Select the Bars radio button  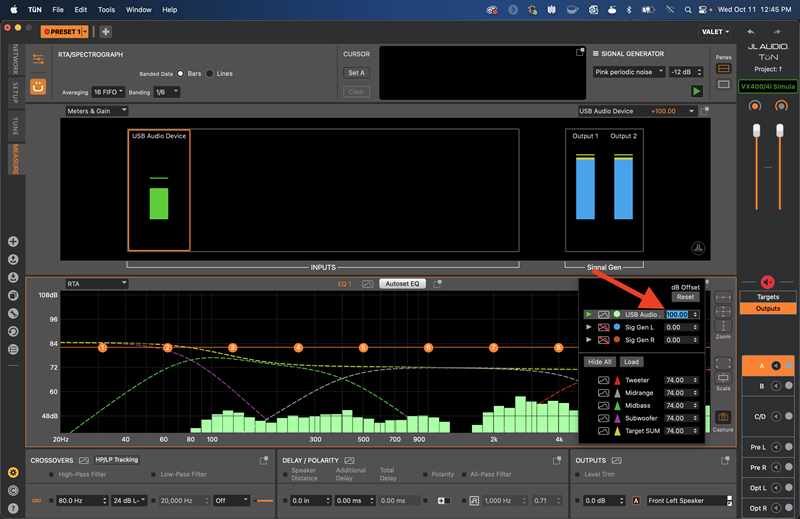point(180,73)
